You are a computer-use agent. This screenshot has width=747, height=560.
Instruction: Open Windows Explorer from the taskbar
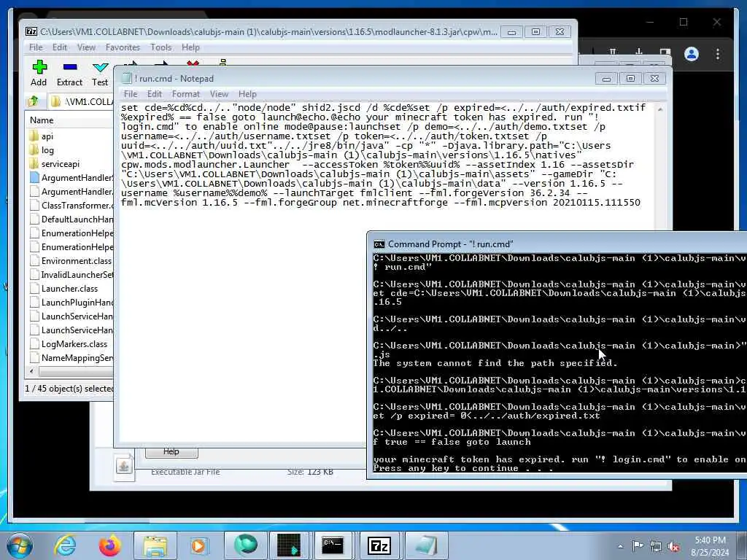155,545
